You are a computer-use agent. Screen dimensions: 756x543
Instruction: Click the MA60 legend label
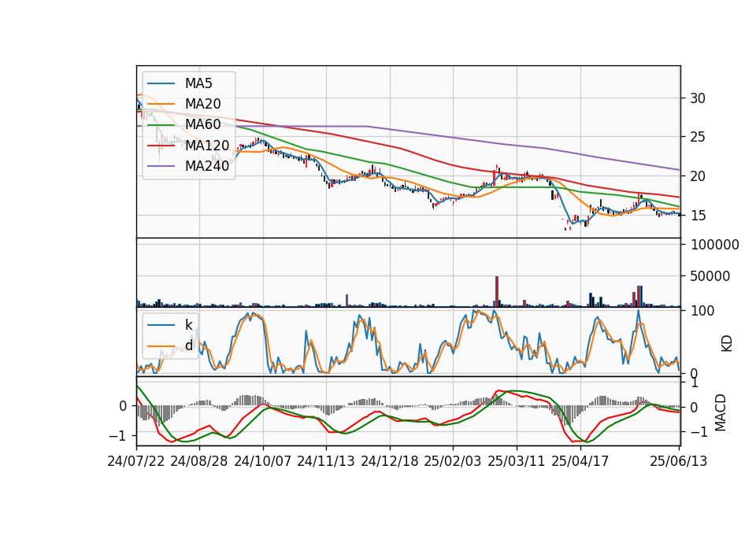coord(202,124)
